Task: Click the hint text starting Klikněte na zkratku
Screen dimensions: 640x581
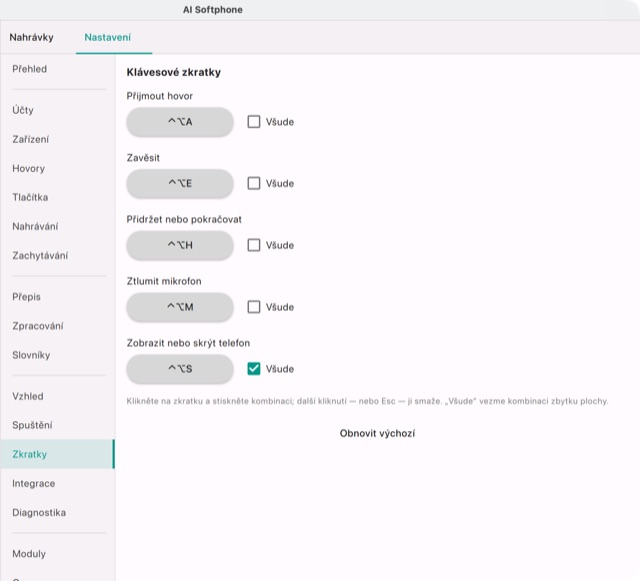Action: pos(367,401)
